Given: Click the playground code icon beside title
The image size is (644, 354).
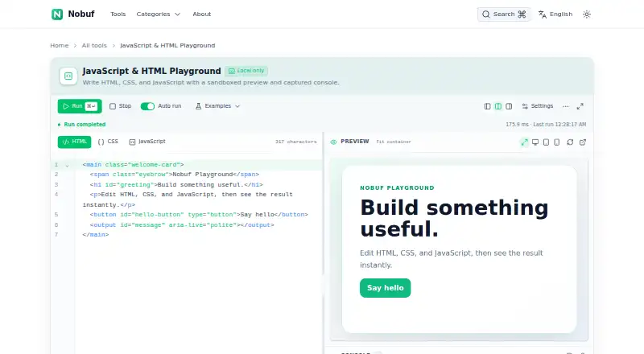Looking at the screenshot, I should click(x=68, y=76).
